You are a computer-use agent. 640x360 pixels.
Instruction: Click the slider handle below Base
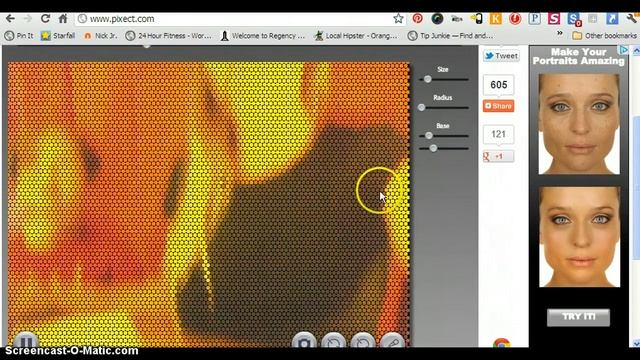pyautogui.click(x=433, y=148)
